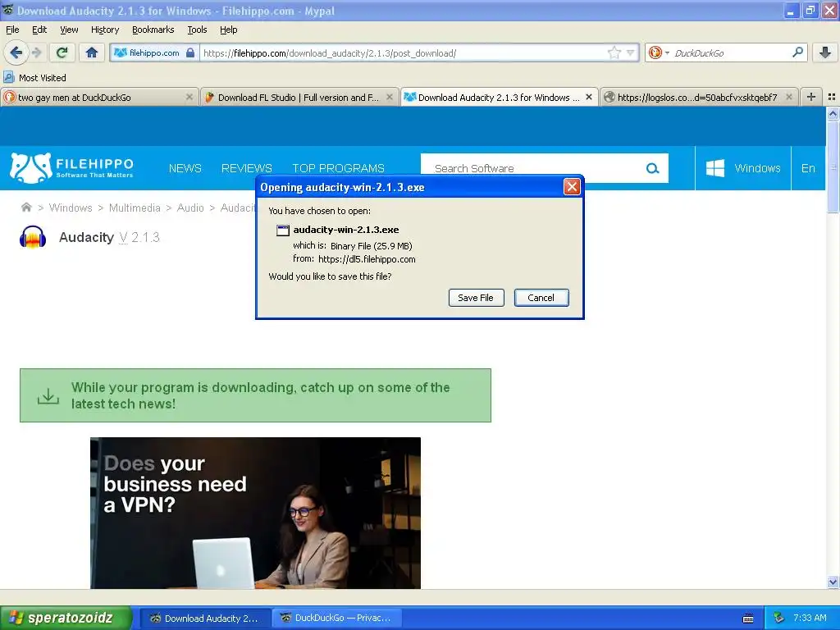Click the FileHippo logo
840x630 pixels.
pyautogui.click(x=71, y=167)
